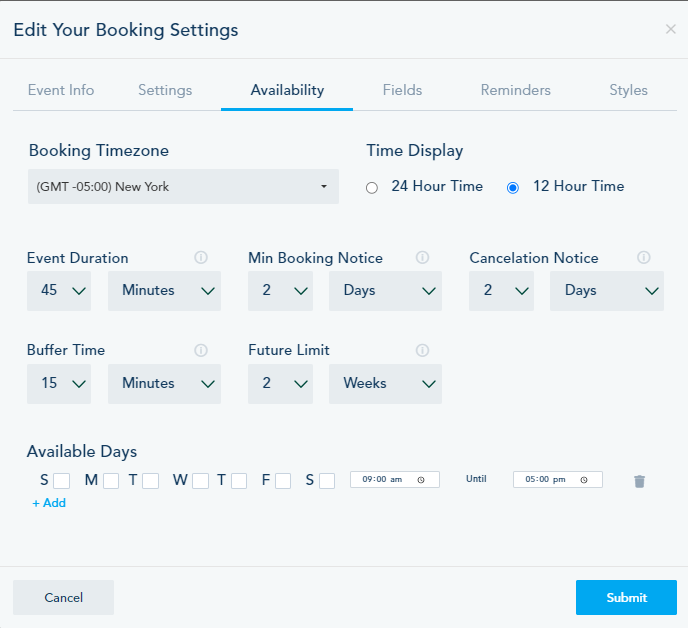This screenshot has width=688, height=628.
Task: Check the Sunday checkbox
Action: click(x=61, y=481)
